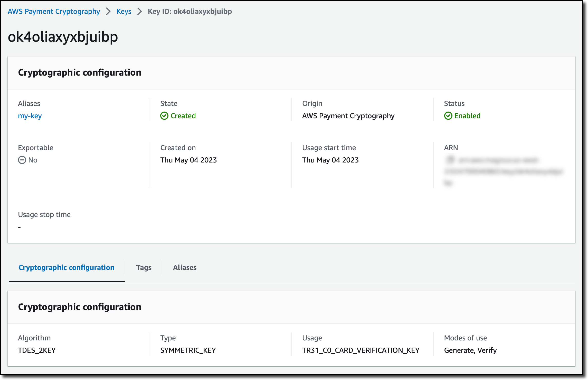The image size is (588, 380).
Task: Click the copy icon beside the ARN
Action: 450,160
